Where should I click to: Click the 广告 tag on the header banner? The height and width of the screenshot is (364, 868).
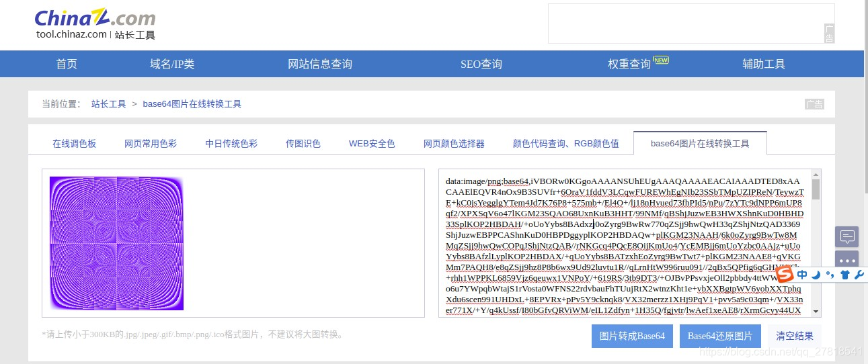[x=829, y=34]
